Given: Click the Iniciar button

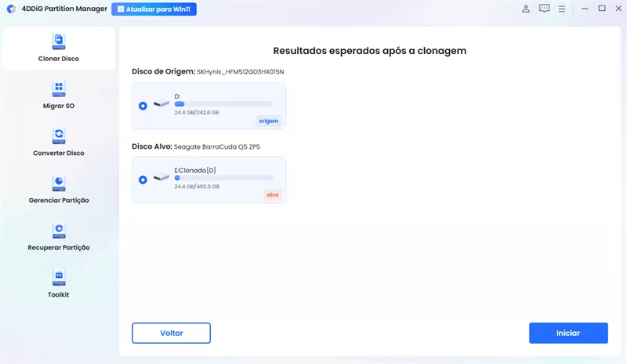Looking at the screenshot, I should 568,333.
